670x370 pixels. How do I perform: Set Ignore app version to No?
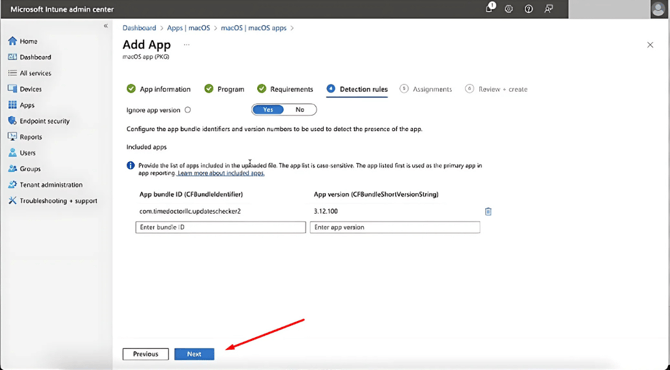tap(300, 110)
